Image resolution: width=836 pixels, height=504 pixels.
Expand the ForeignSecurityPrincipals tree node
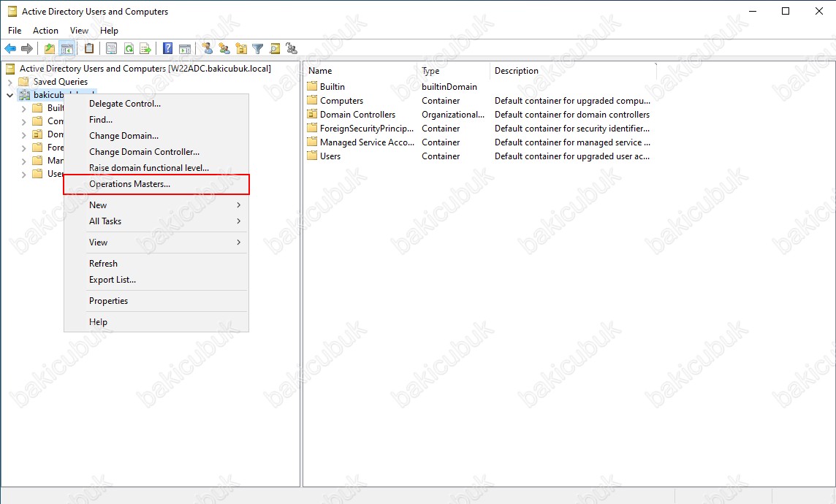pos(23,148)
